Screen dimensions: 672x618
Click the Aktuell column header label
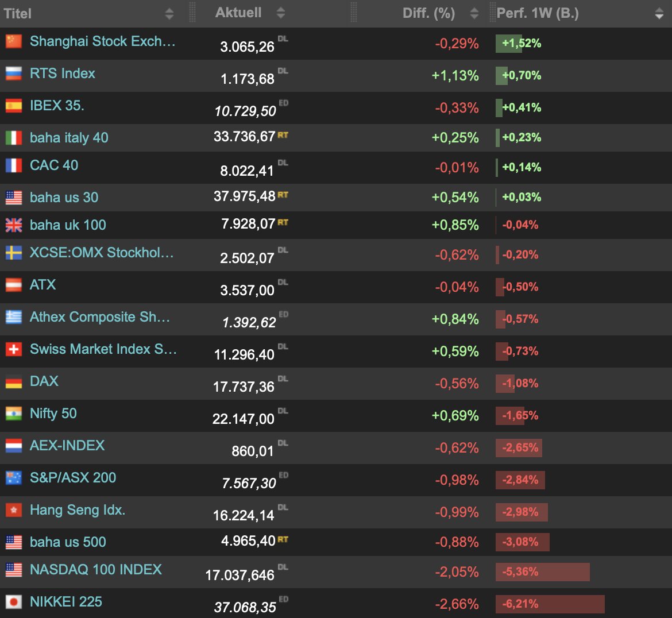pyautogui.click(x=238, y=13)
